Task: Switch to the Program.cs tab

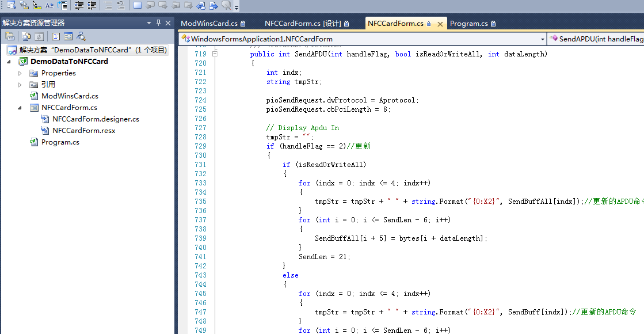Action: coord(472,24)
